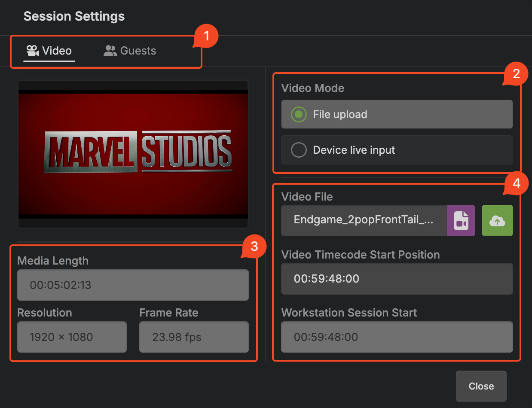Open the purple video file picker icon

pos(461,220)
